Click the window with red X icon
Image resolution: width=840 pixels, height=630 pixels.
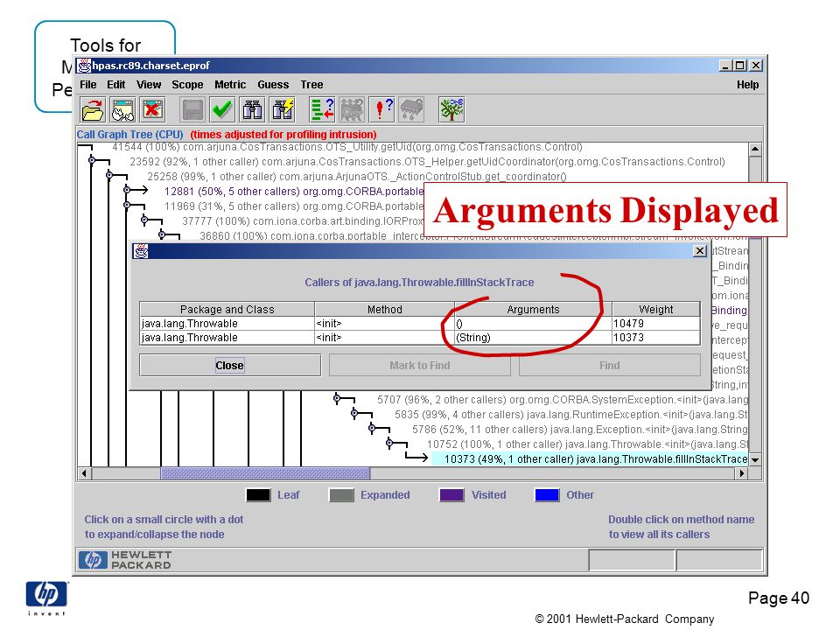point(152,110)
